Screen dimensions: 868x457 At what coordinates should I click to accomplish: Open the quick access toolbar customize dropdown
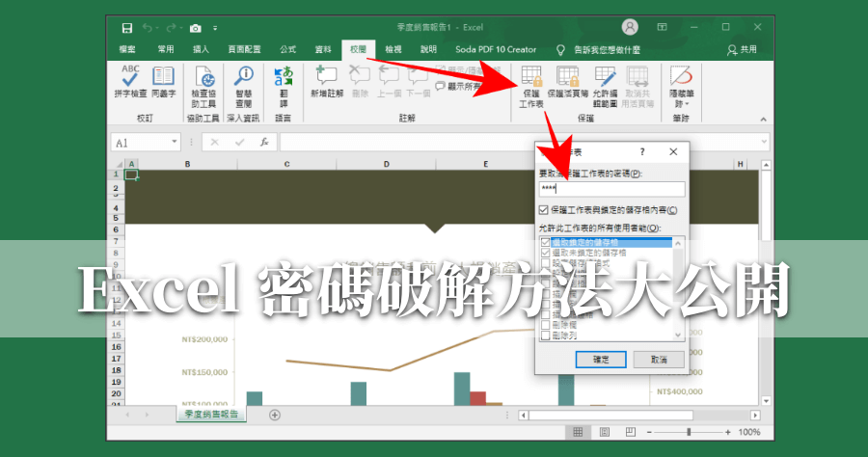[215, 28]
